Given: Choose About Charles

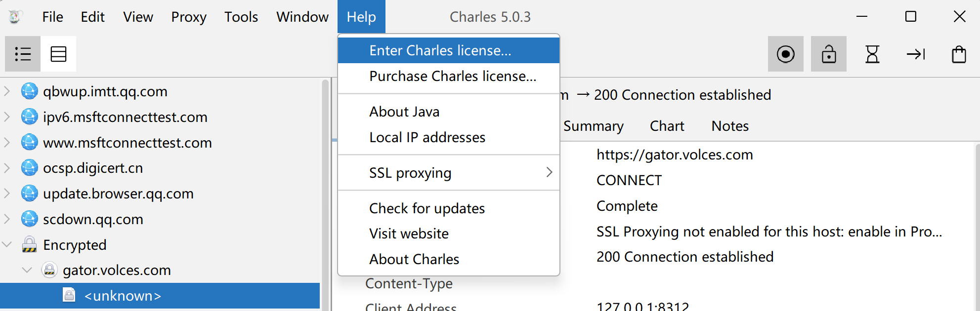Looking at the screenshot, I should pyautogui.click(x=449, y=259).
